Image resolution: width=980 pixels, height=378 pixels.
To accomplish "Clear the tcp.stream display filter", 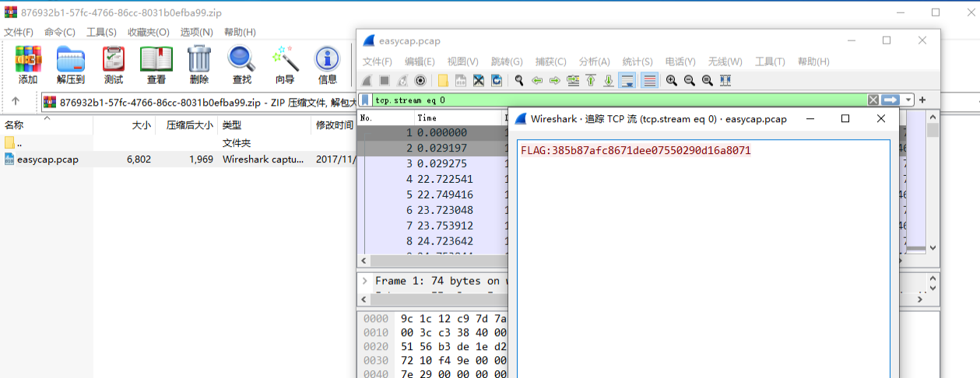I will pos(873,100).
